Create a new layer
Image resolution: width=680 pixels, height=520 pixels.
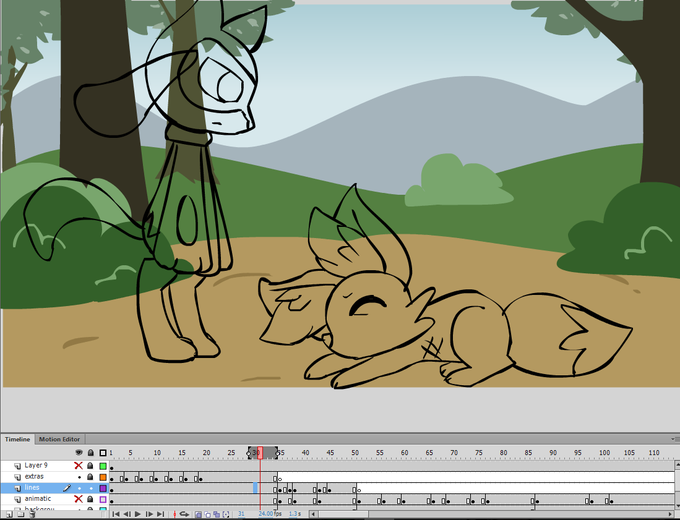click(9, 514)
